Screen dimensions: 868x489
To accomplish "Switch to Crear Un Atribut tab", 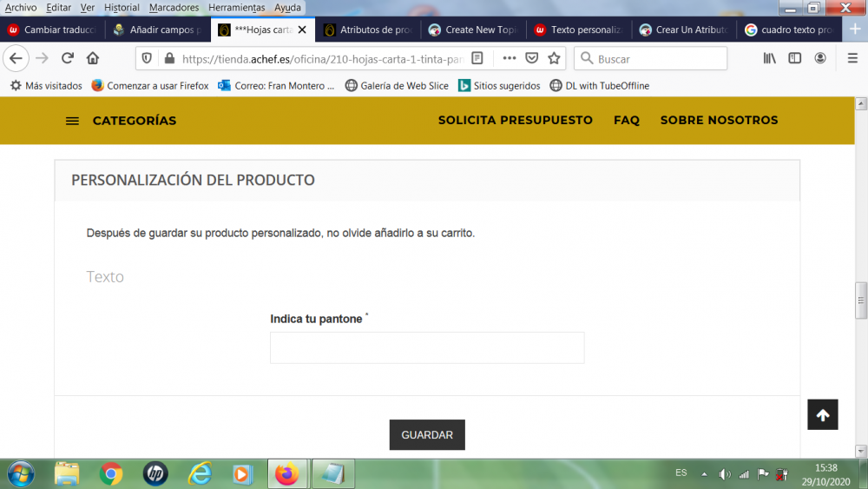I will (x=684, y=30).
